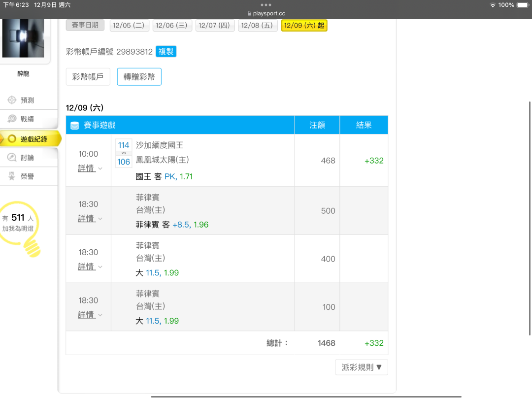Click the 12/09 (六) date heading
This screenshot has width=532, height=399.
click(85, 108)
